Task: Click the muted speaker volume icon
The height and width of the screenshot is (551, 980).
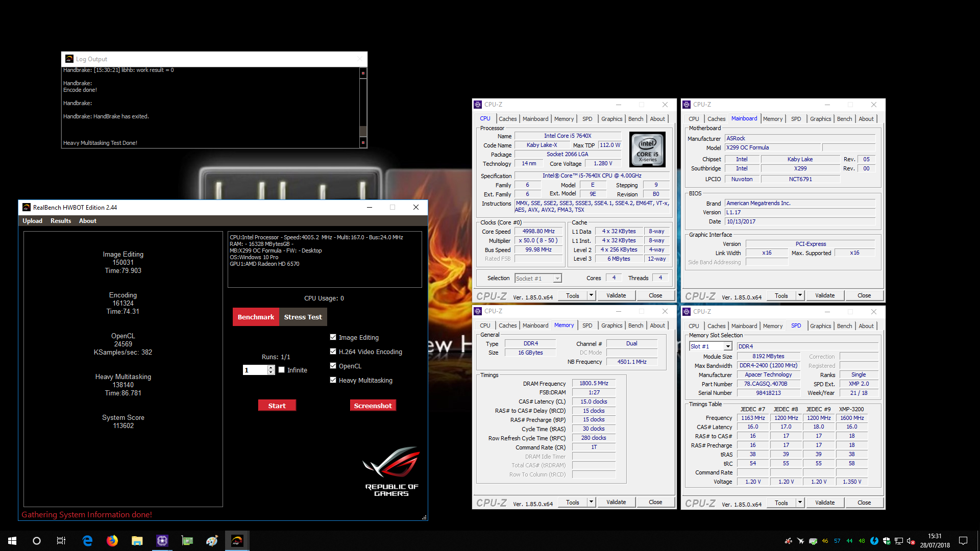Action: tap(911, 541)
